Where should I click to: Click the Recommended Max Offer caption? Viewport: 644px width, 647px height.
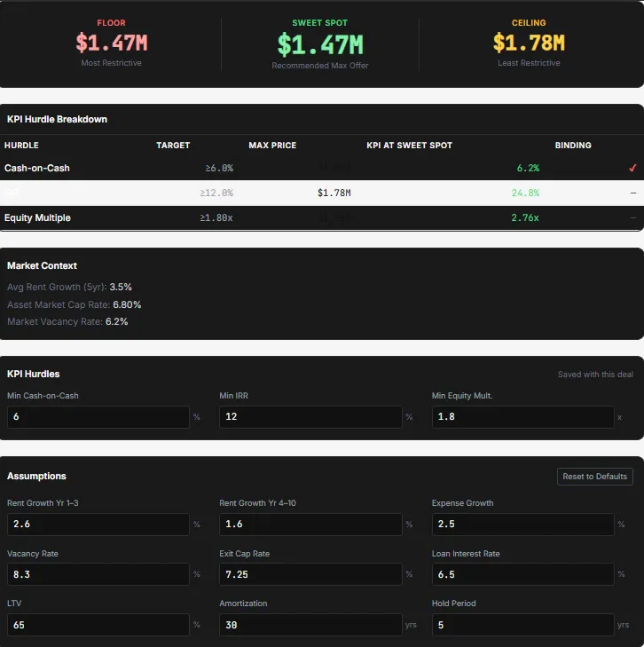point(320,66)
